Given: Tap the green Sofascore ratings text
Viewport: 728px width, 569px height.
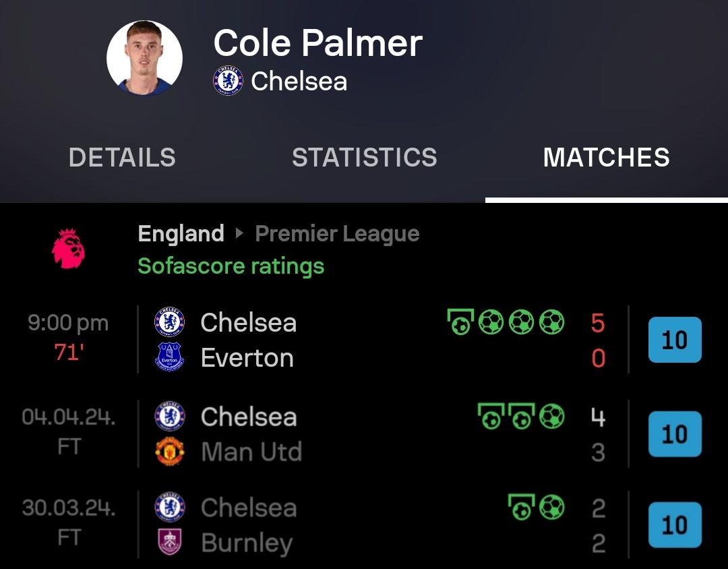Looking at the screenshot, I should [x=231, y=266].
